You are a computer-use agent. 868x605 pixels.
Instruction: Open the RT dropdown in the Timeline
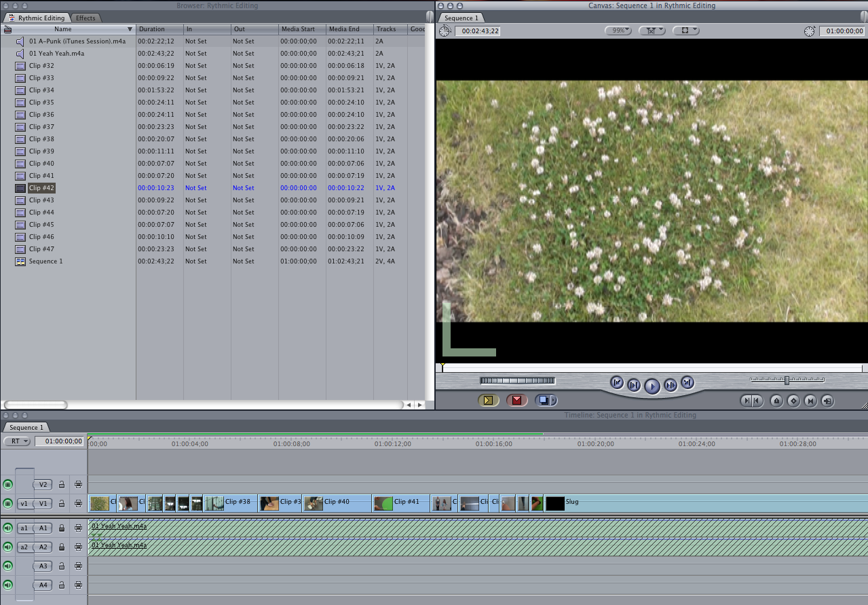click(16, 441)
